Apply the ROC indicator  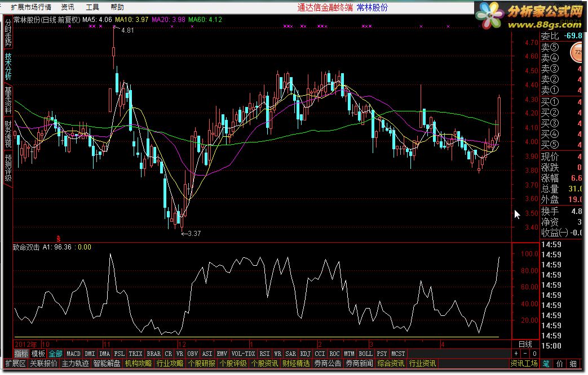tap(334, 354)
